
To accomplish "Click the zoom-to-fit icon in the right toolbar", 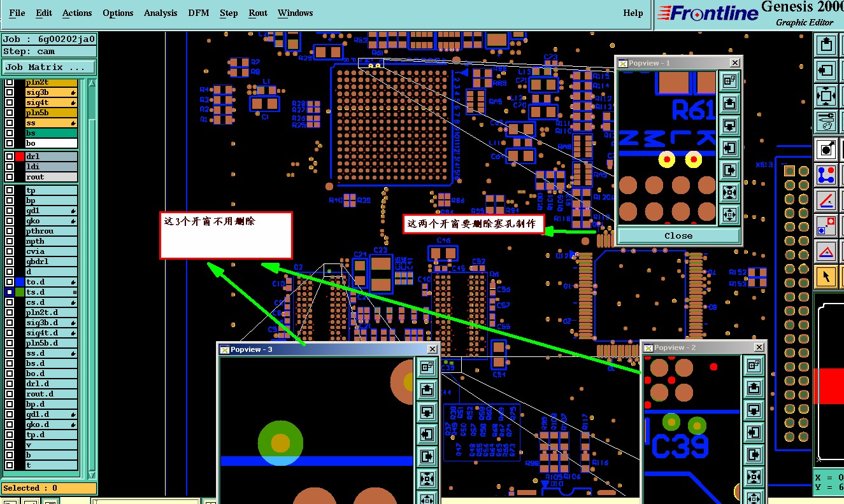I will click(x=826, y=95).
